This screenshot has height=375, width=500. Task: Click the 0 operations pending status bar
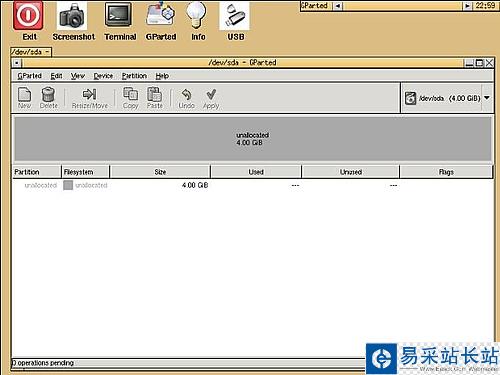[188, 363]
